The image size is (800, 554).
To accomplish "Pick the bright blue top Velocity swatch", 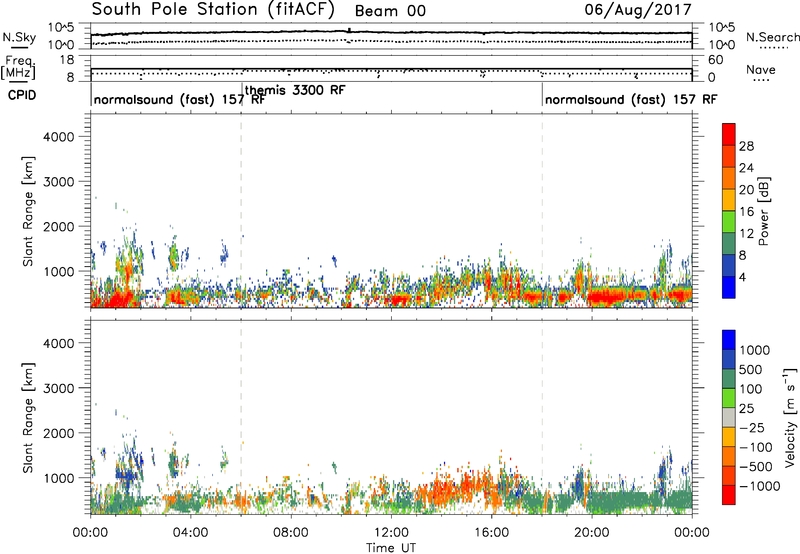I will tap(729, 340).
